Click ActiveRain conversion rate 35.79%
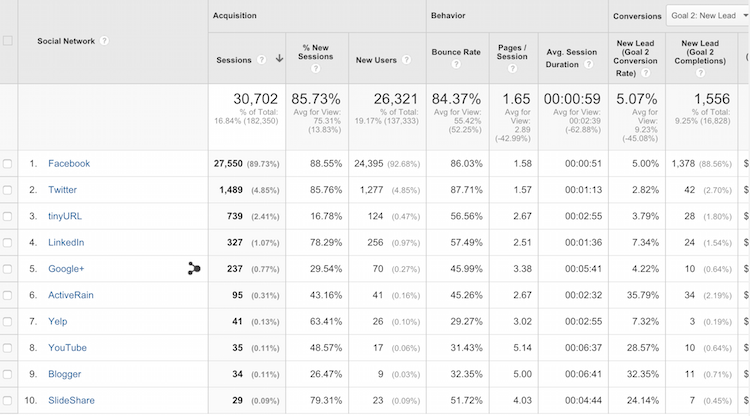Viewport: 750px width, 416px height. [643, 295]
